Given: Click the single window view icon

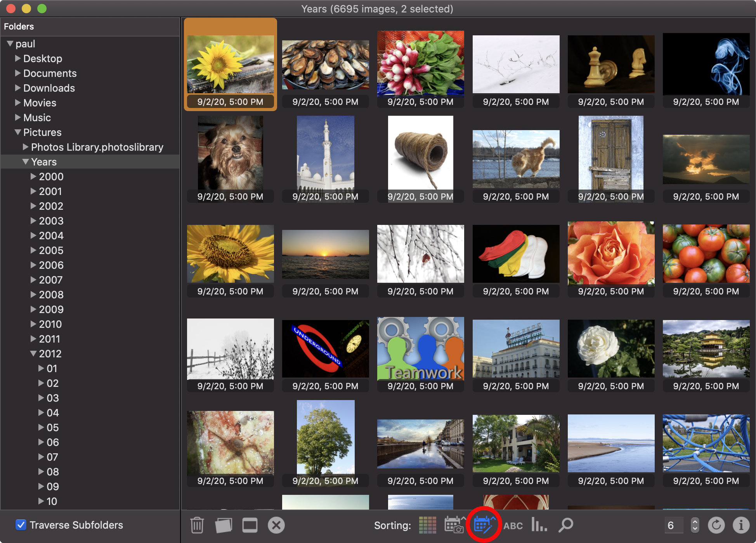Looking at the screenshot, I should [250, 525].
